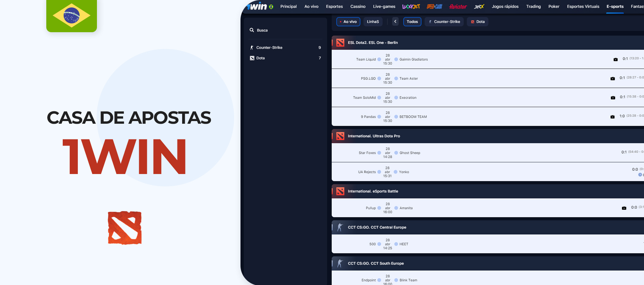Open video stream icon for Pullup match

click(624, 208)
